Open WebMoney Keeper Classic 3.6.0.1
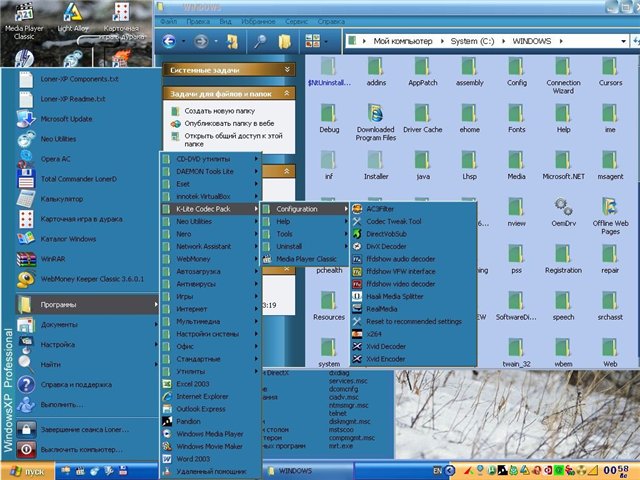This screenshot has width=640, height=480. [87, 279]
